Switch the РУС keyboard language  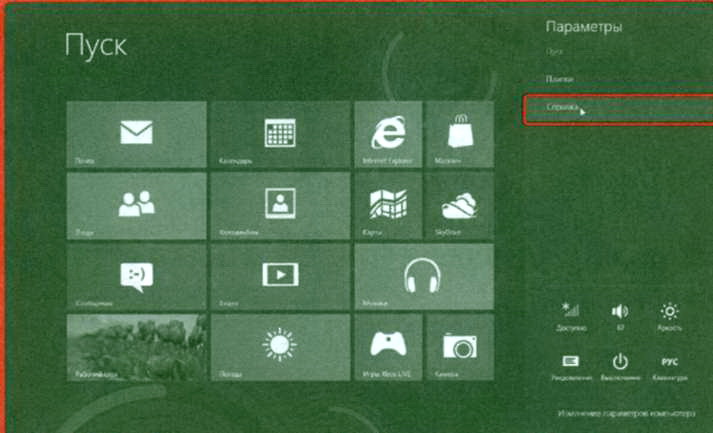[669, 367]
